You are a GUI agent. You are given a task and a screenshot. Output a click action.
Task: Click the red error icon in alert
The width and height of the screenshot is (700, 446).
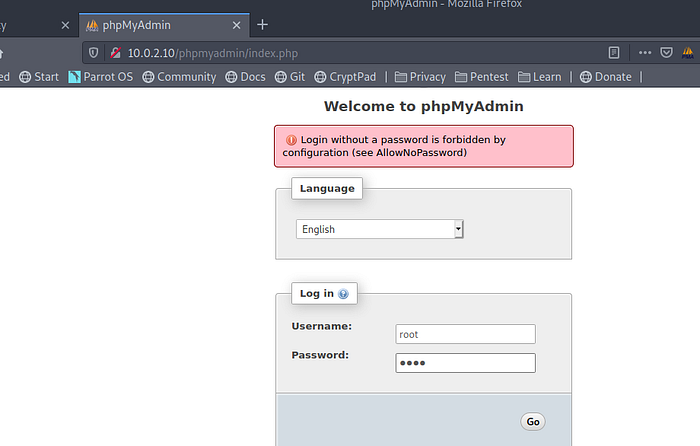pyautogui.click(x=290, y=140)
